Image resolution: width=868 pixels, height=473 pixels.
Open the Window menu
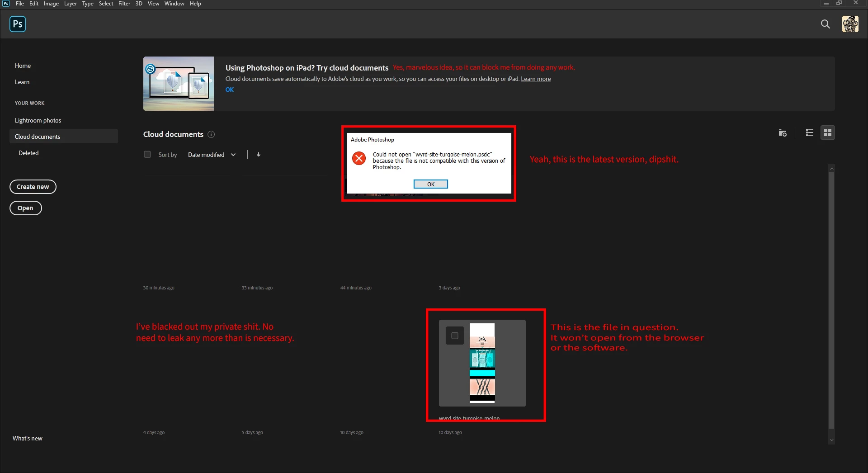click(x=174, y=4)
